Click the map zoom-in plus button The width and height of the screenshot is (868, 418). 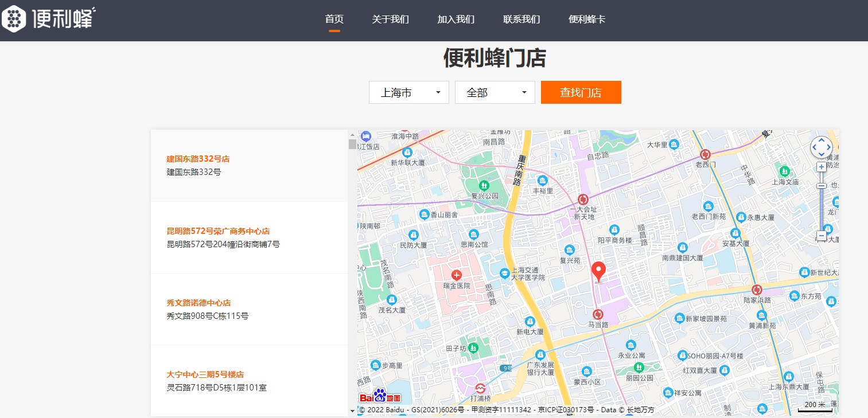(x=822, y=166)
